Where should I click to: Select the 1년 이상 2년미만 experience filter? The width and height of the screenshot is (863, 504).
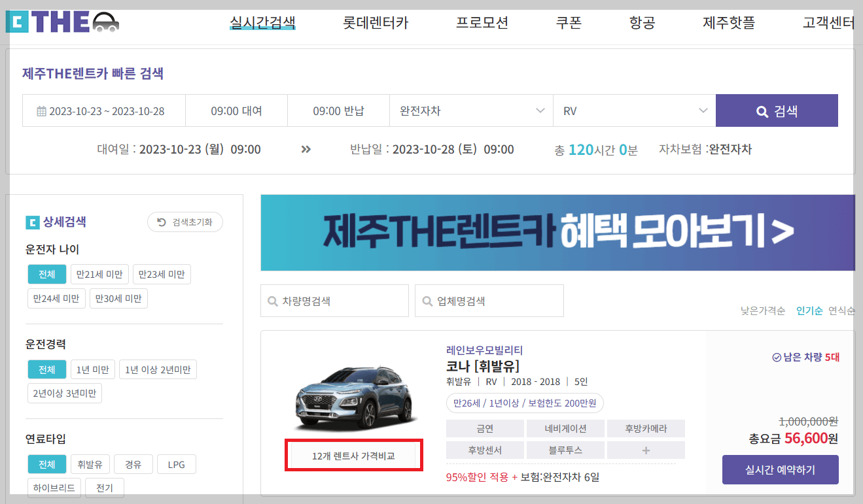tap(158, 369)
